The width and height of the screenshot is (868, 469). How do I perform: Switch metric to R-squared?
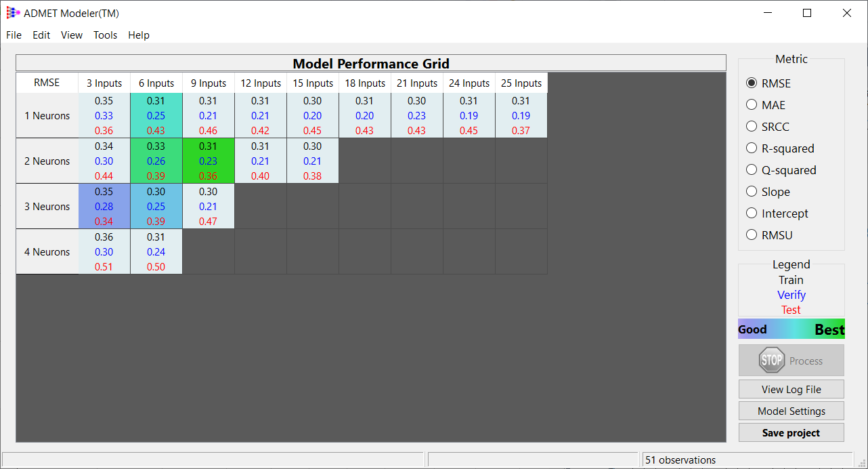pos(752,148)
